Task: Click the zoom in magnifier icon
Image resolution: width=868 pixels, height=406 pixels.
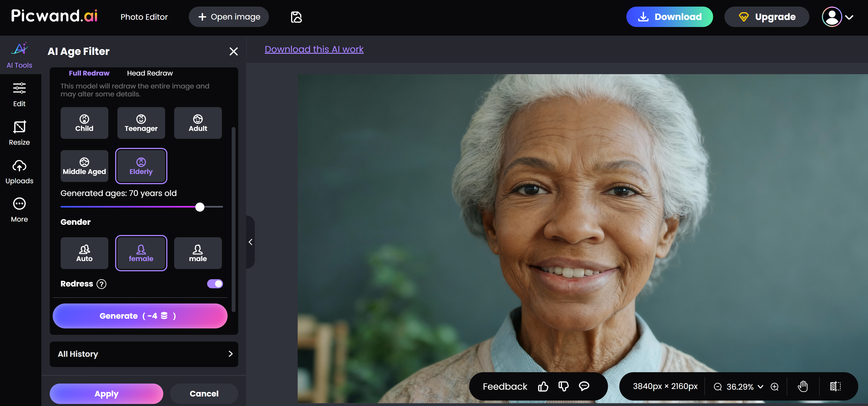Action: pos(775,387)
